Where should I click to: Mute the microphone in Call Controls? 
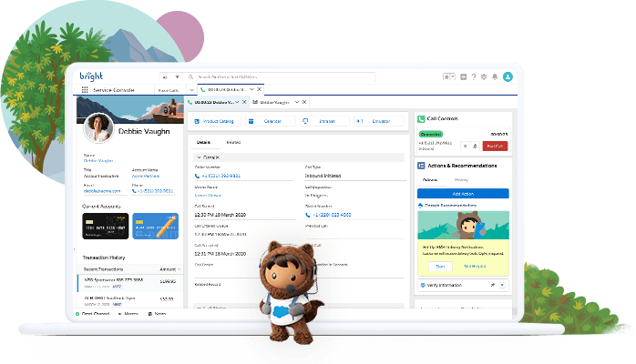click(x=475, y=147)
